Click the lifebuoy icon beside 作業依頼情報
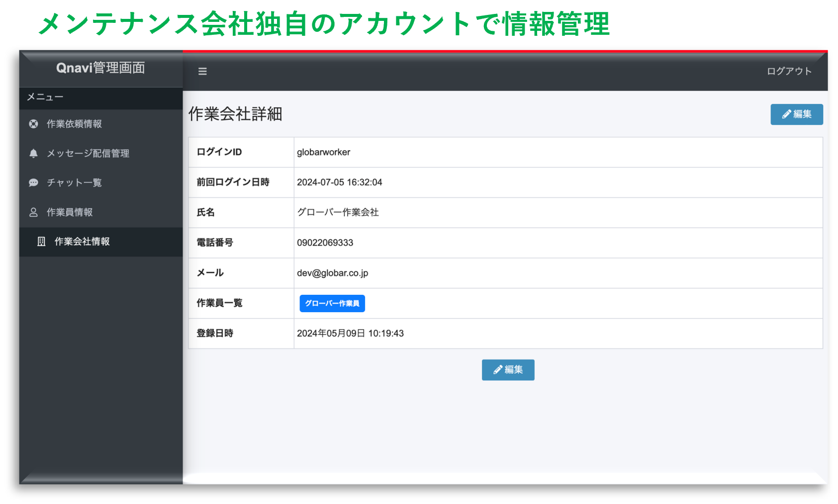 [33, 124]
